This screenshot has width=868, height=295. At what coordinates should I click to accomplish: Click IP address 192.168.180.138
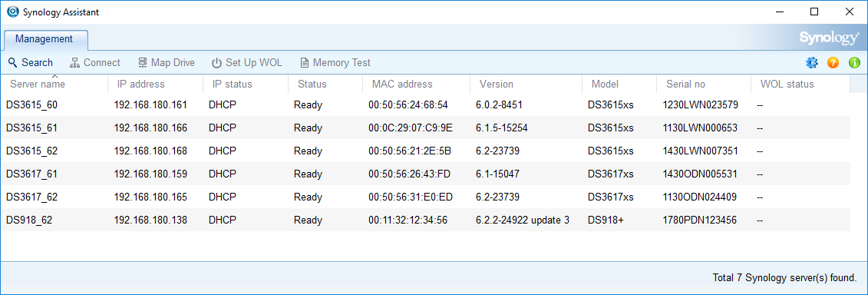pyautogui.click(x=150, y=220)
